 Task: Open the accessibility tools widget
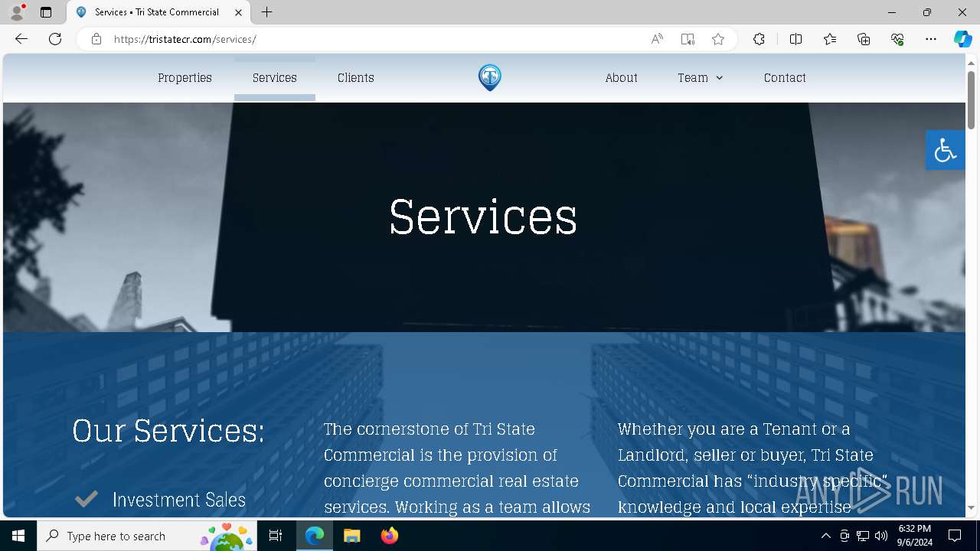tap(945, 150)
